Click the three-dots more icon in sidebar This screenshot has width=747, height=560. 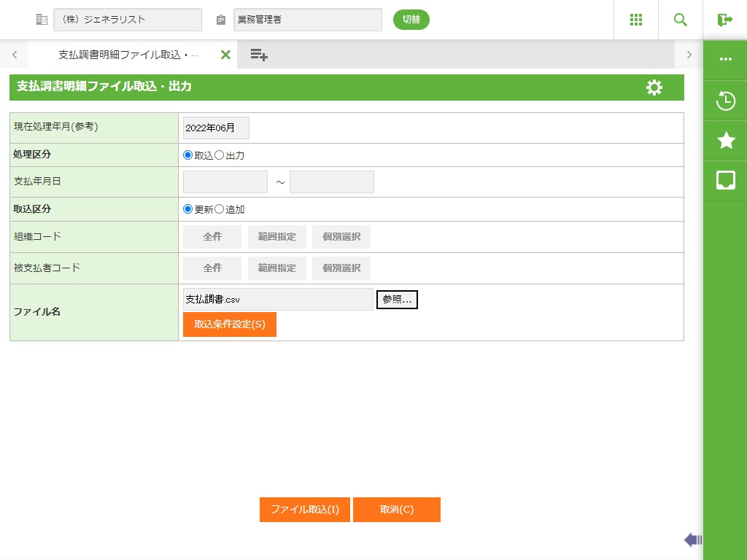click(x=725, y=60)
